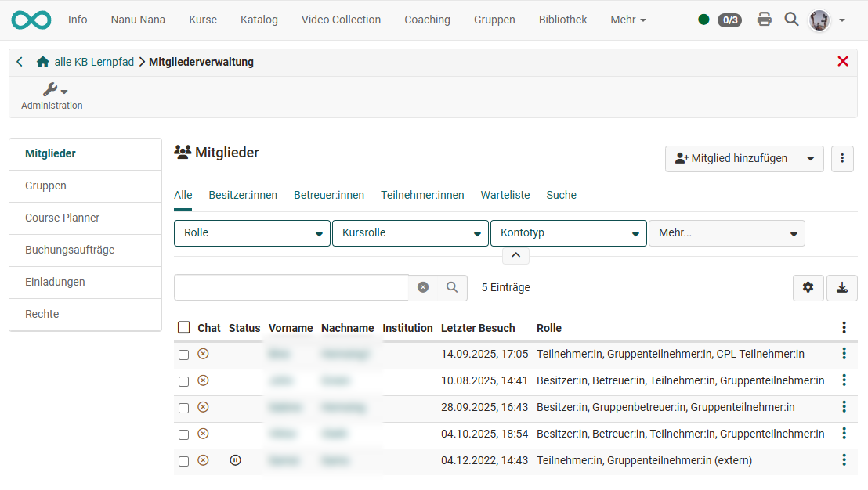
Task: Collapse the filter bar with the chevron
Action: pyautogui.click(x=515, y=255)
